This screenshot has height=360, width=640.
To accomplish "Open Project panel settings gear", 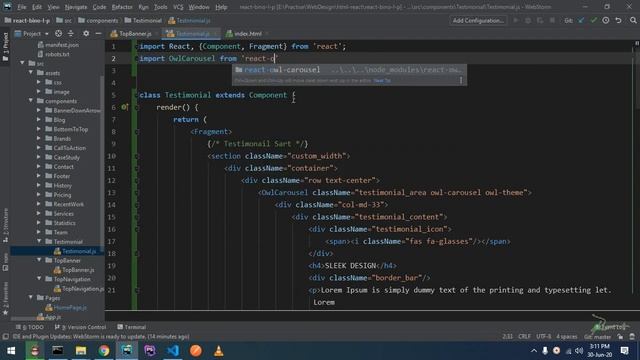I will pos(86,33).
